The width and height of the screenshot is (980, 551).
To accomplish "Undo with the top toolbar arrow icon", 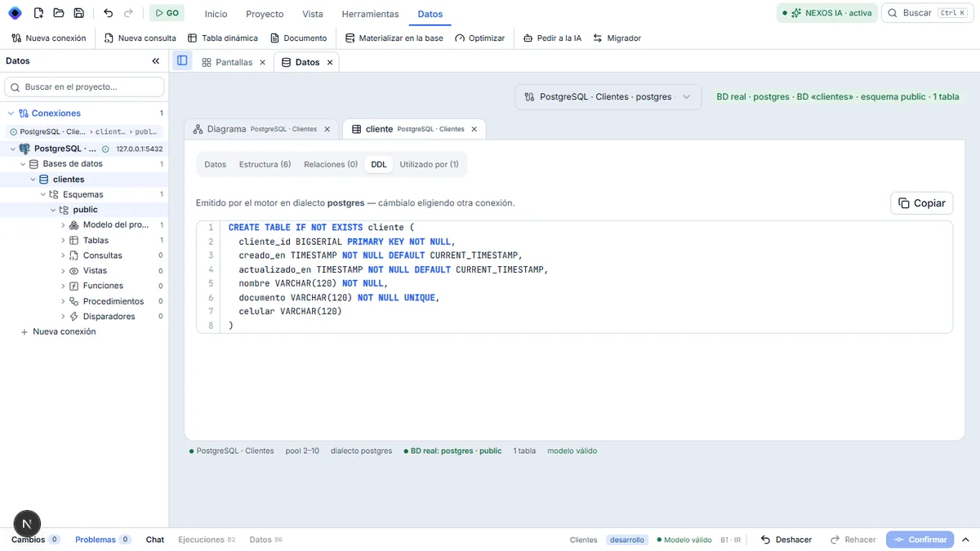I will (109, 13).
